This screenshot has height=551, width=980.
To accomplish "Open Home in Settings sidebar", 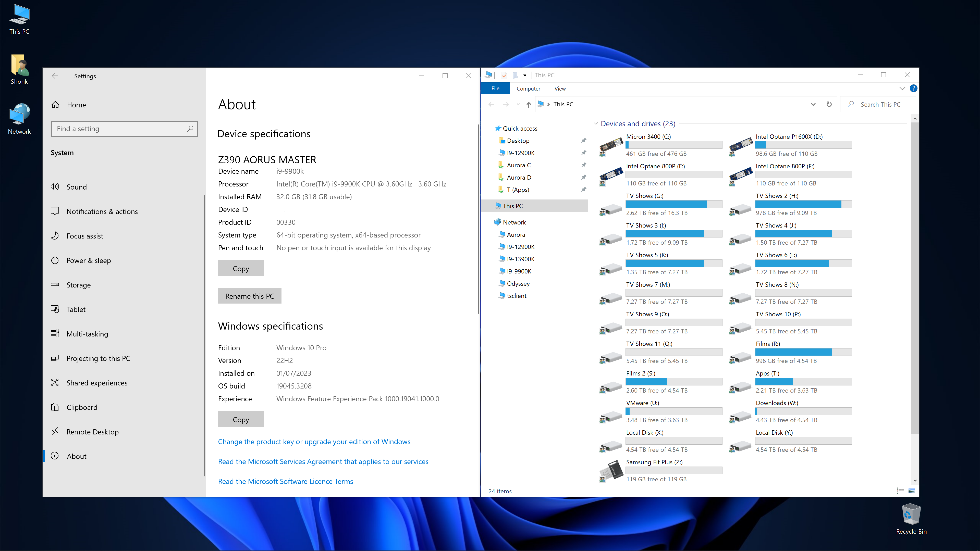I will point(124,105).
